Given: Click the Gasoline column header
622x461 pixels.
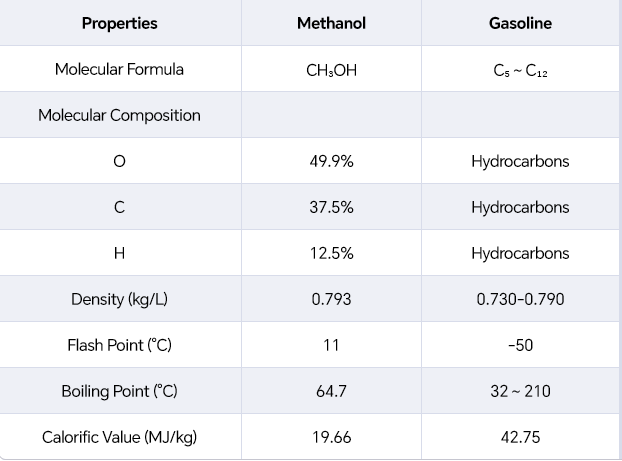Looking at the screenshot, I should tap(520, 24).
